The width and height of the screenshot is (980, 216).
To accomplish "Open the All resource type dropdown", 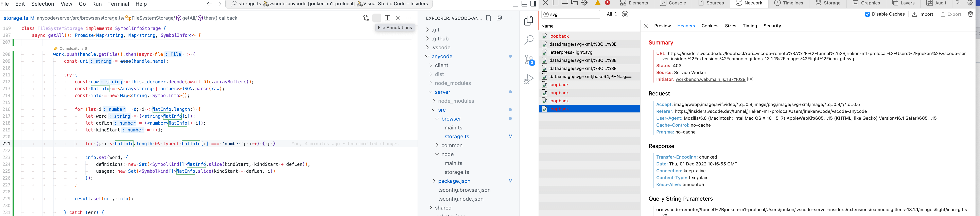I will click(610, 14).
